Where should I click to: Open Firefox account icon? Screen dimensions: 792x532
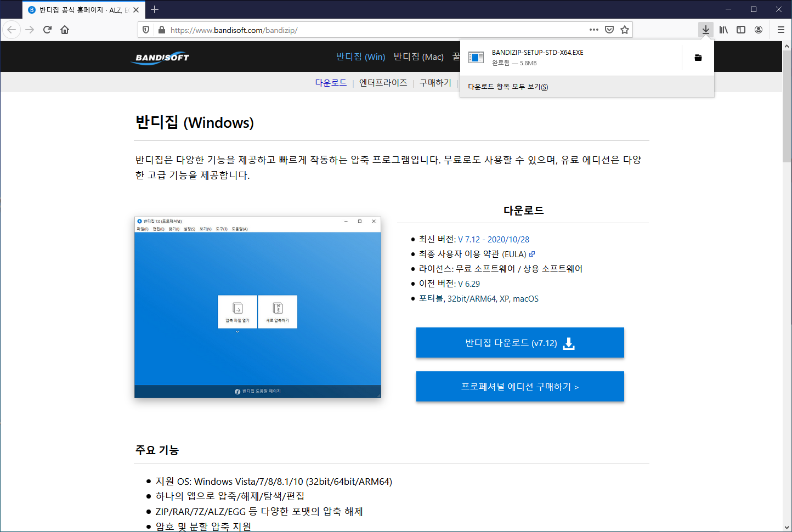click(x=759, y=30)
